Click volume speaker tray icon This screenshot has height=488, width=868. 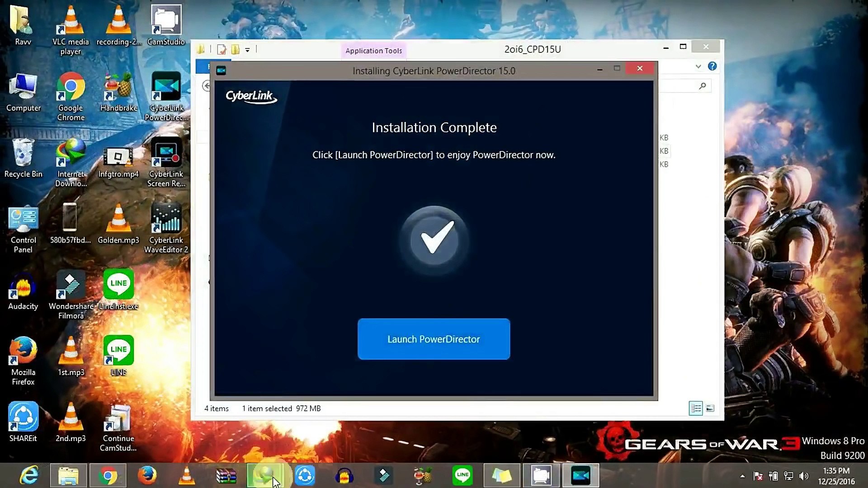(x=804, y=476)
